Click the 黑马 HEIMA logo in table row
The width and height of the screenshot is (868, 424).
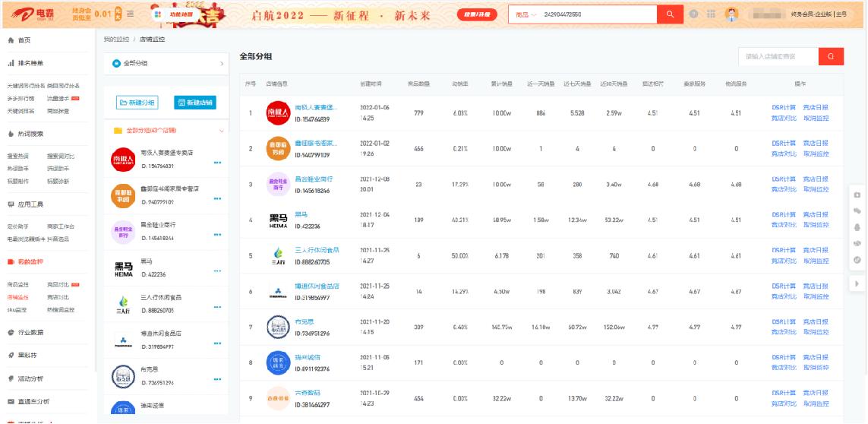(x=278, y=221)
